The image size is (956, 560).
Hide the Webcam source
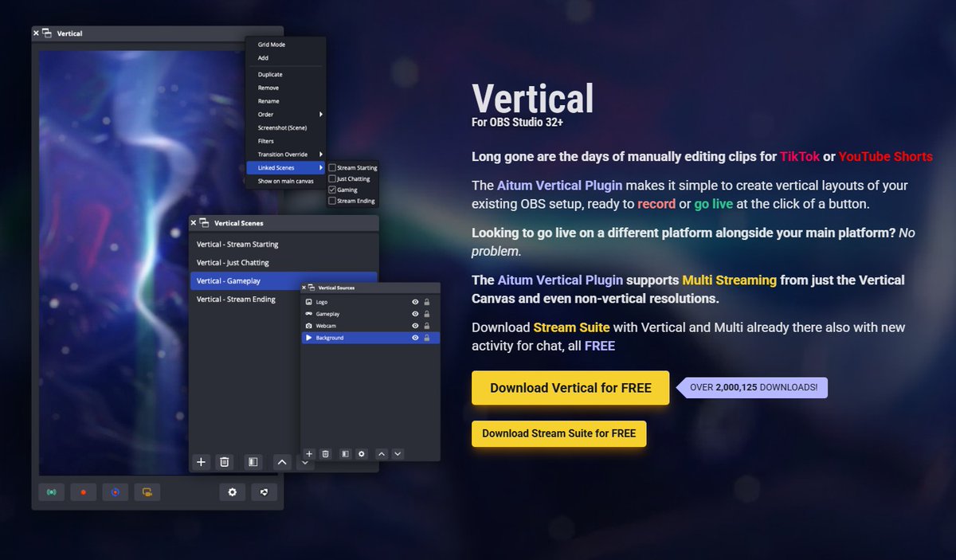coord(415,327)
